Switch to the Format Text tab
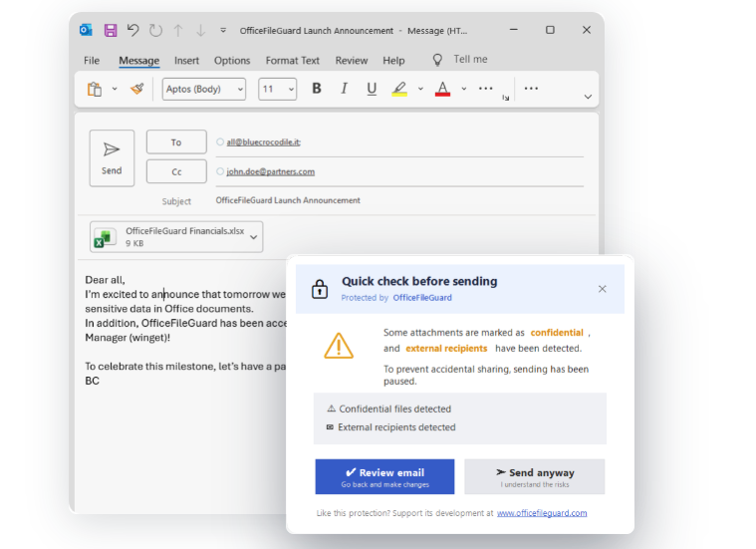The image size is (756, 549). [293, 61]
